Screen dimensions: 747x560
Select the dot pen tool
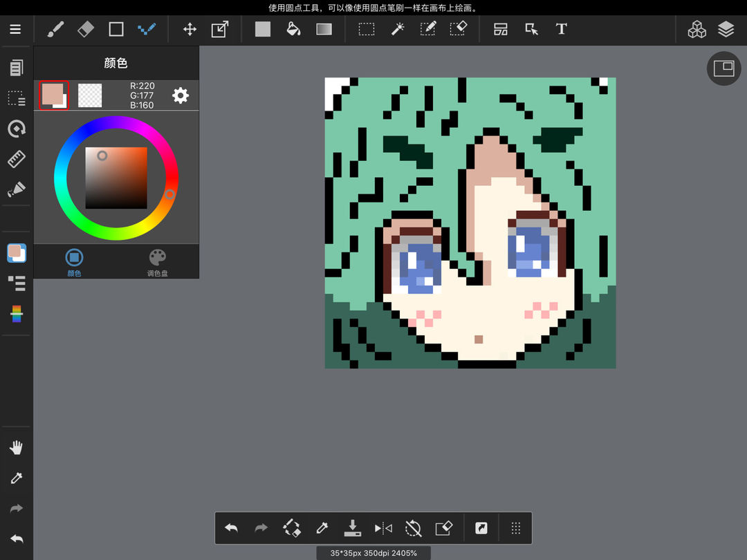(x=147, y=29)
